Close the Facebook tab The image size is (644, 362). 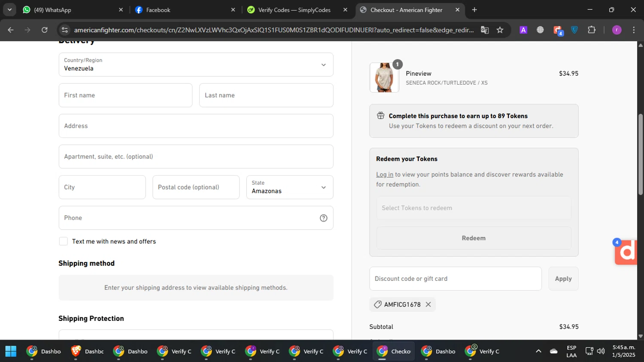click(233, 10)
